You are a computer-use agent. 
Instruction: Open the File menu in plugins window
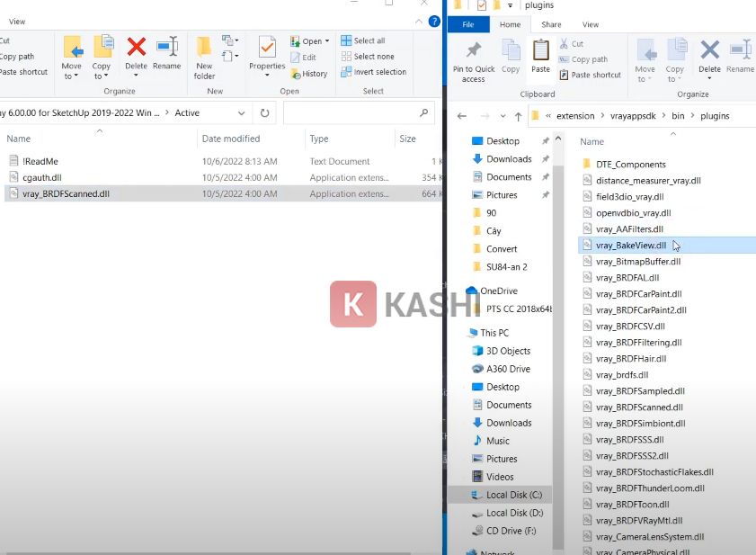[467, 24]
